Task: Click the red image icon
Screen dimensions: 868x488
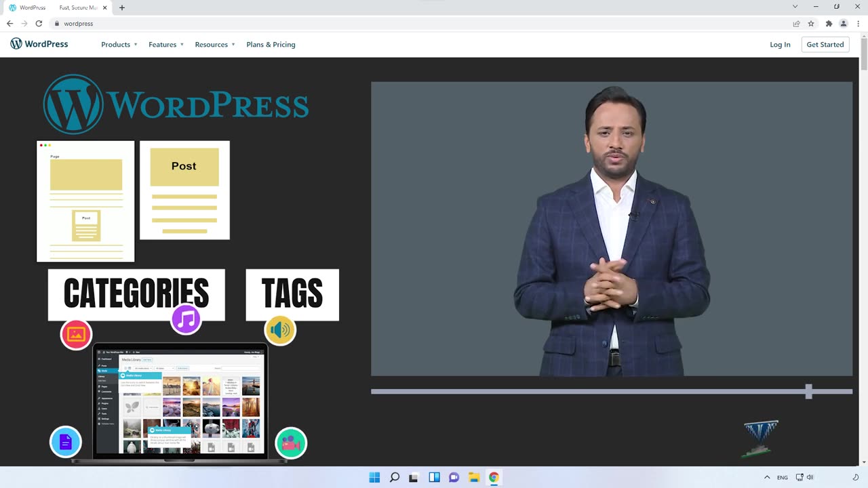Action: 76,335
